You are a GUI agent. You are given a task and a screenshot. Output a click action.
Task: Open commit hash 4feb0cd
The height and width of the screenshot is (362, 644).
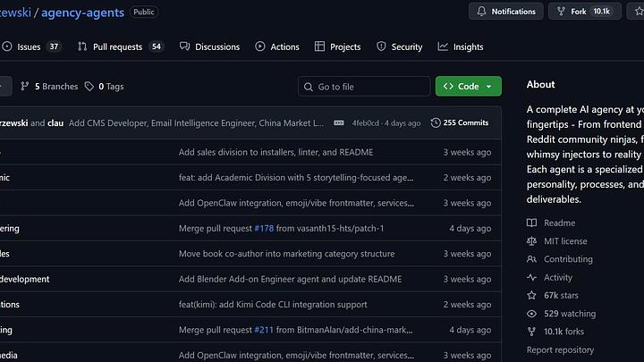[x=365, y=123]
